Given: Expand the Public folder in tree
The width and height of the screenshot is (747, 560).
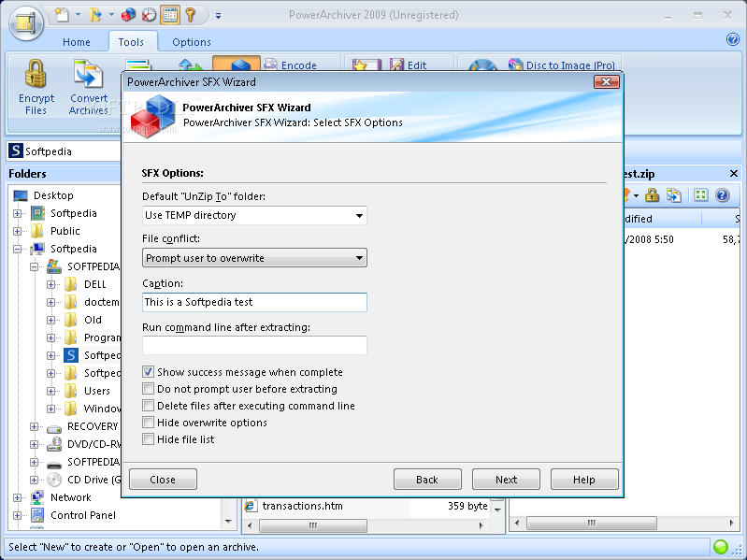Looking at the screenshot, I should [x=17, y=232].
